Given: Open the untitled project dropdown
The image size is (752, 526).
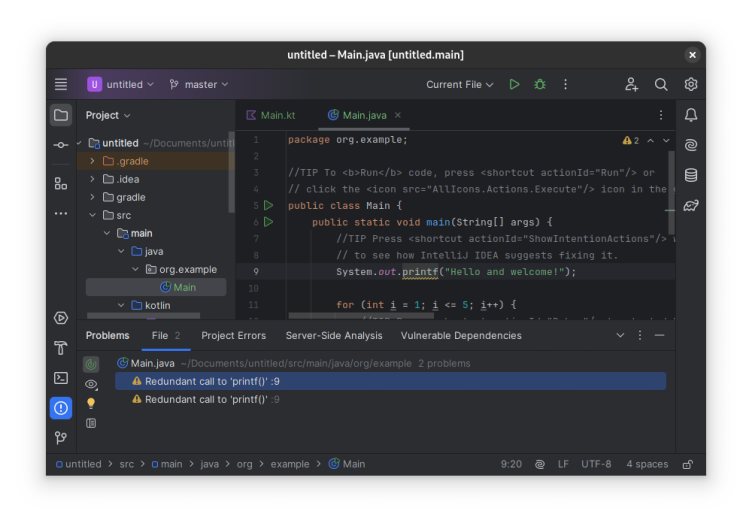Looking at the screenshot, I should (120, 84).
